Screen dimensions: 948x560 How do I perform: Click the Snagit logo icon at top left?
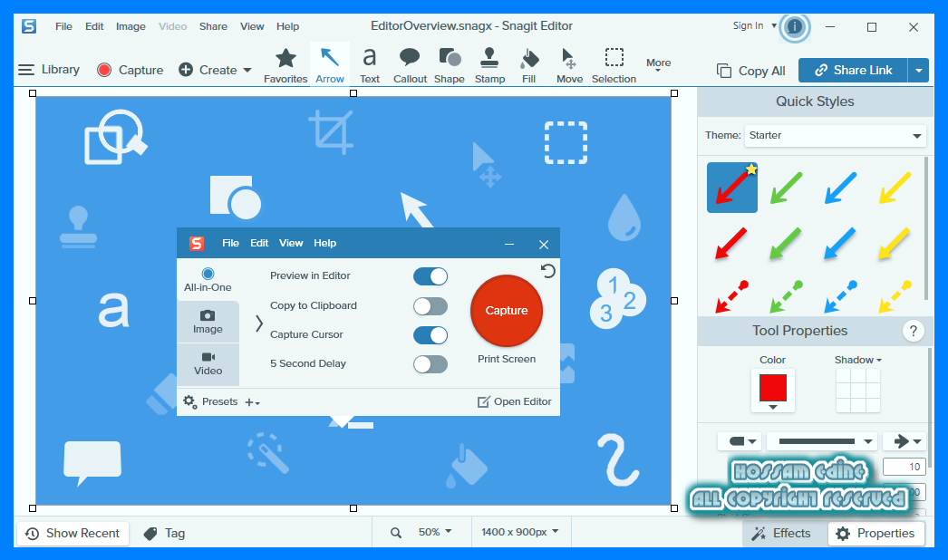click(x=29, y=26)
